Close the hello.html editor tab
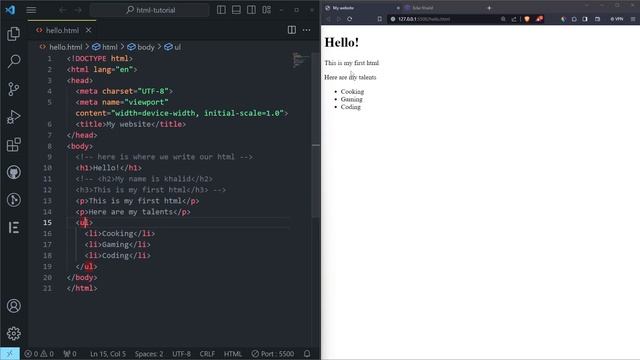 (89, 30)
